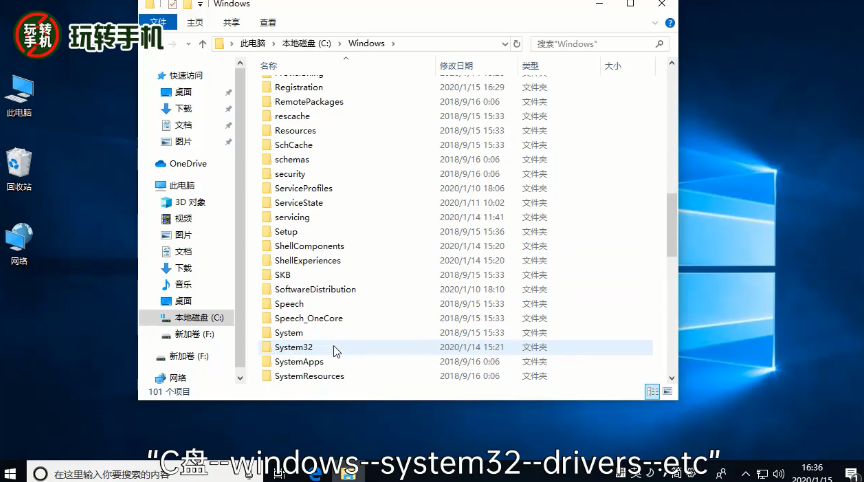The width and height of the screenshot is (864, 482).
Task: Select the Speech_OneCore folder
Action: click(308, 318)
